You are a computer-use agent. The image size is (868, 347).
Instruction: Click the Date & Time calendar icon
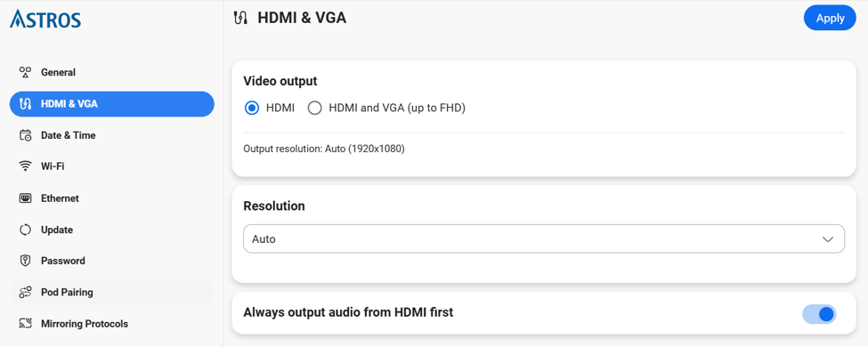click(x=25, y=135)
